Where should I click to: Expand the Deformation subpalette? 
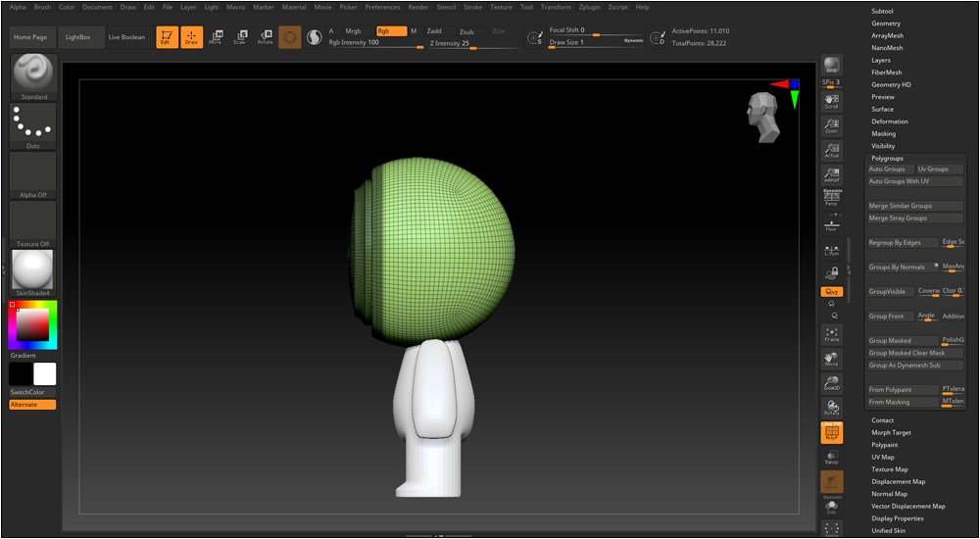tap(890, 122)
